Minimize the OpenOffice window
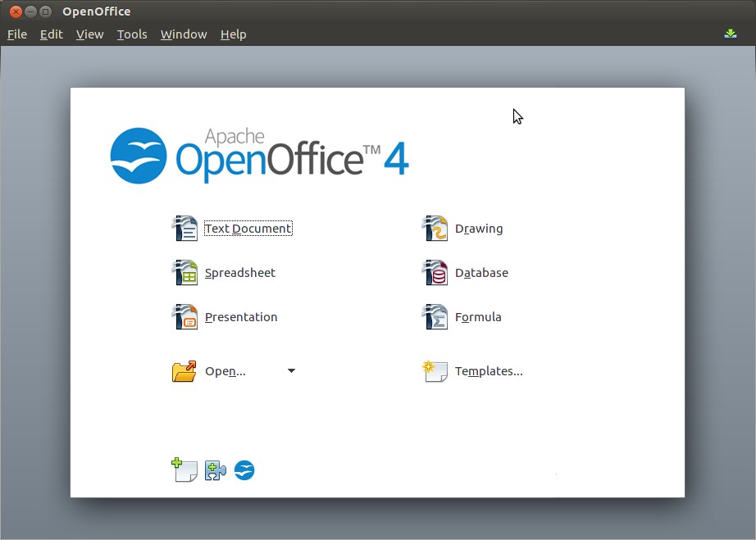This screenshot has width=756, height=540. 30,11
